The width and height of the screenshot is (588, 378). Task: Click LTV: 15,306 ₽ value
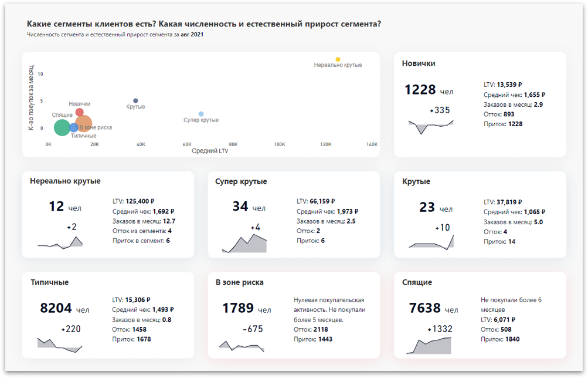[131, 299]
